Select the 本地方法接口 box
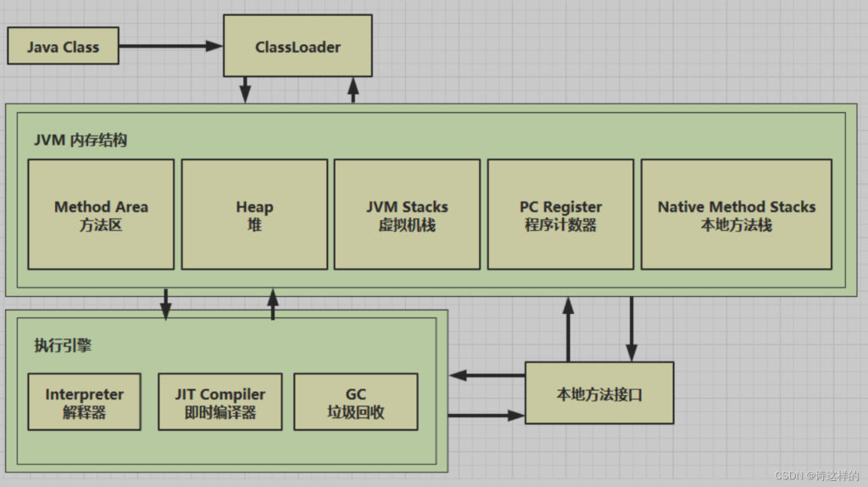This screenshot has height=487, width=868. (599, 394)
